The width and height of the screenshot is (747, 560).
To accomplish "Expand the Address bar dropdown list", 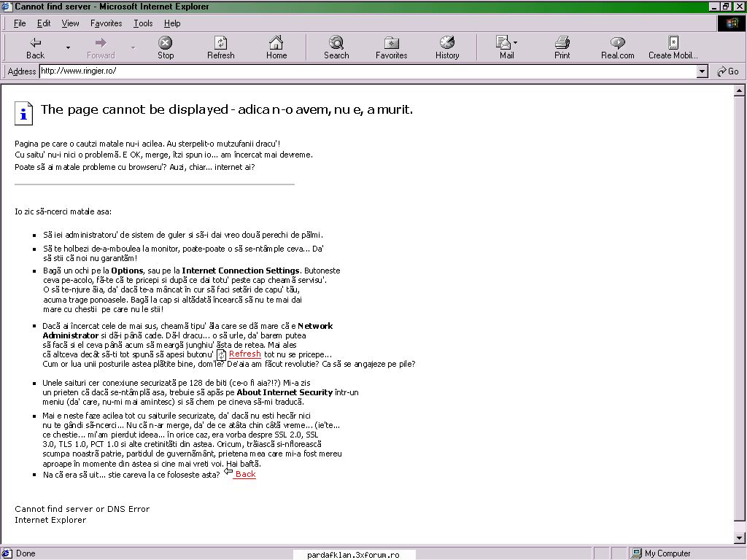I will pyautogui.click(x=702, y=71).
